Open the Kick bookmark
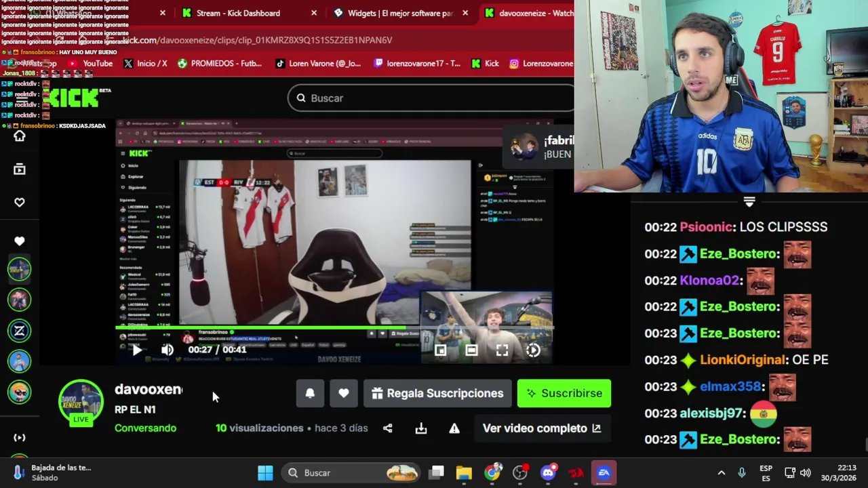Image resolution: width=868 pixels, height=488 pixels. point(485,64)
